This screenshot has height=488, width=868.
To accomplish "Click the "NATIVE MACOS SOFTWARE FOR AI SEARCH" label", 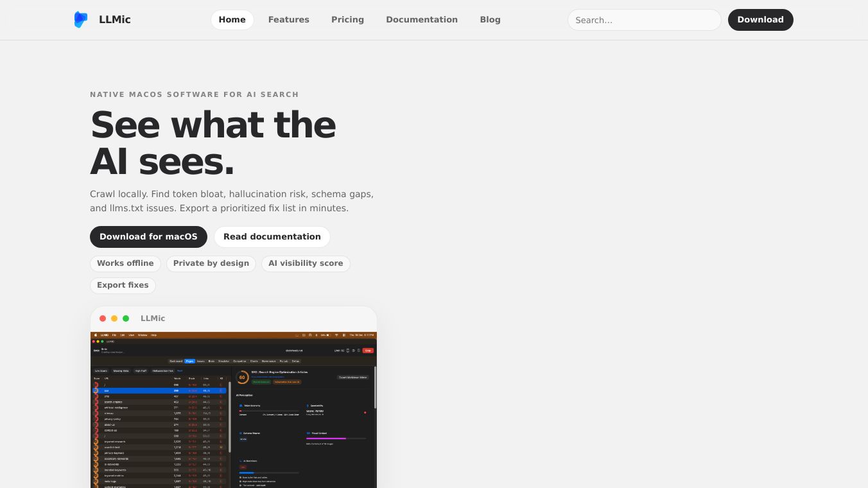I will coord(195,94).
